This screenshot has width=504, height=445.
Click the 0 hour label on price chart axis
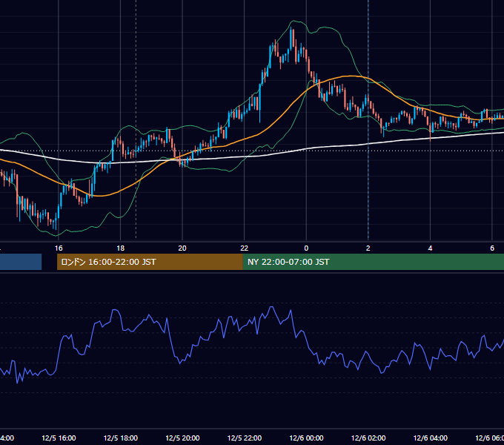[306, 248]
